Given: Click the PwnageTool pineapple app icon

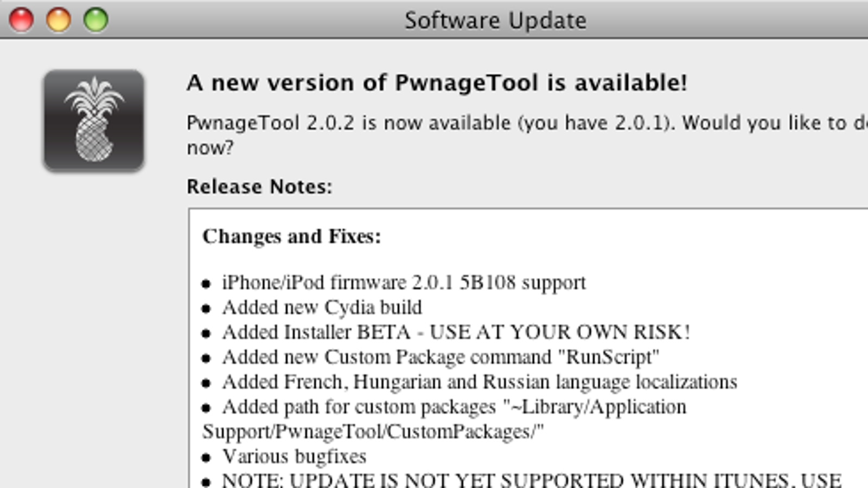Looking at the screenshot, I should (x=94, y=120).
